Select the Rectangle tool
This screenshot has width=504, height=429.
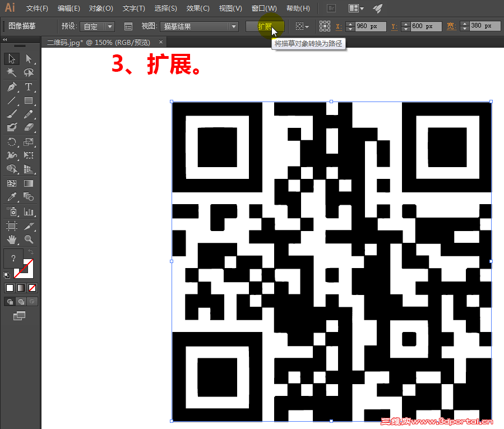point(29,100)
